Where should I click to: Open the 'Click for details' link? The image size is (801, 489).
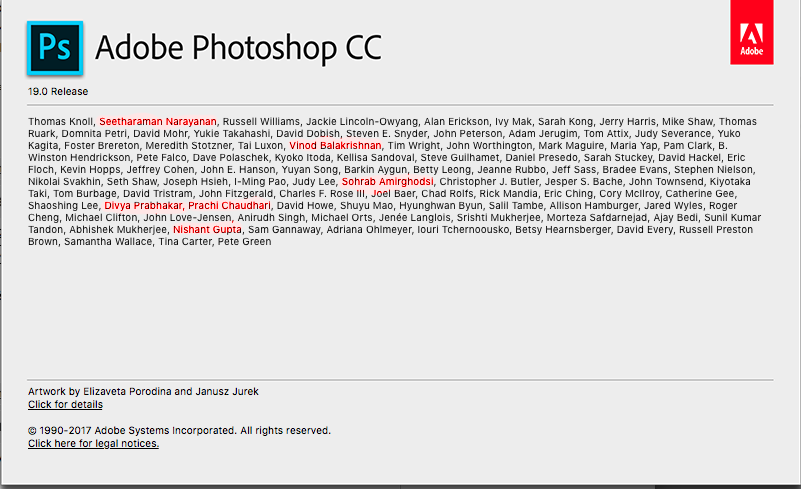point(65,404)
